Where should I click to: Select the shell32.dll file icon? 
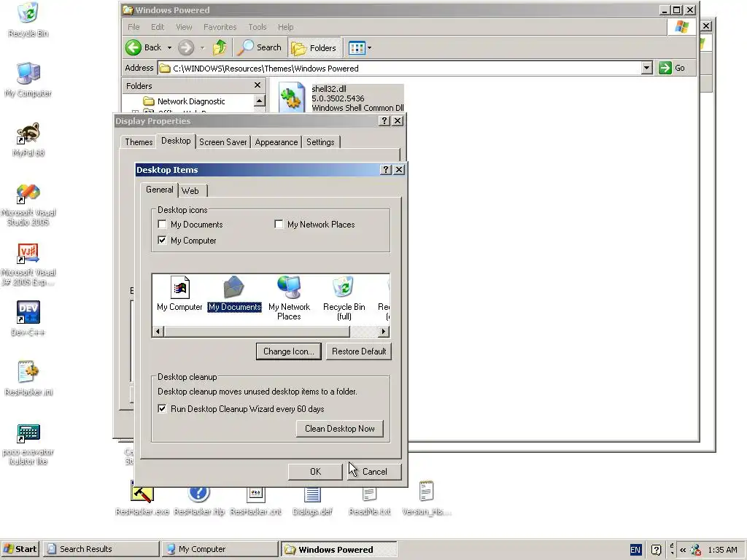click(x=292, y=98)
